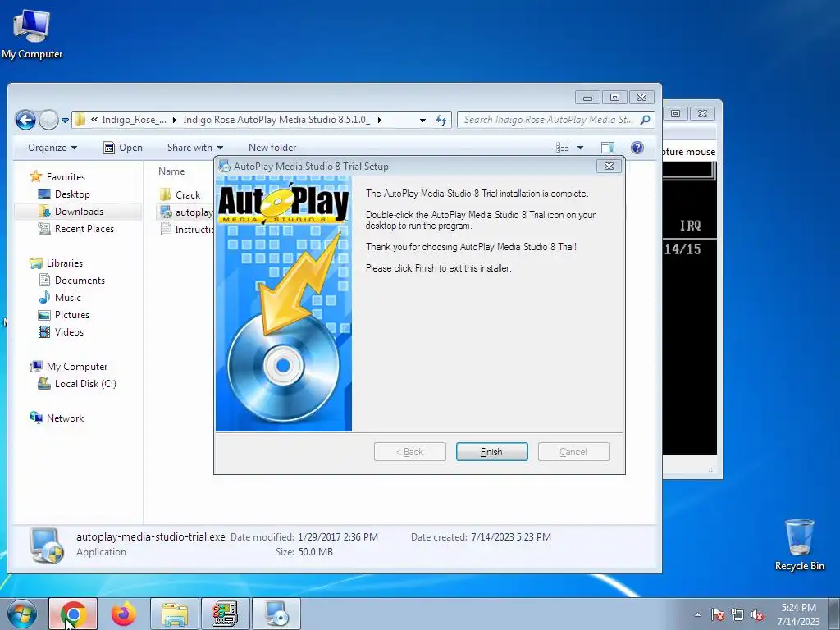Click the muted volume tray icon

pos(757,614)
